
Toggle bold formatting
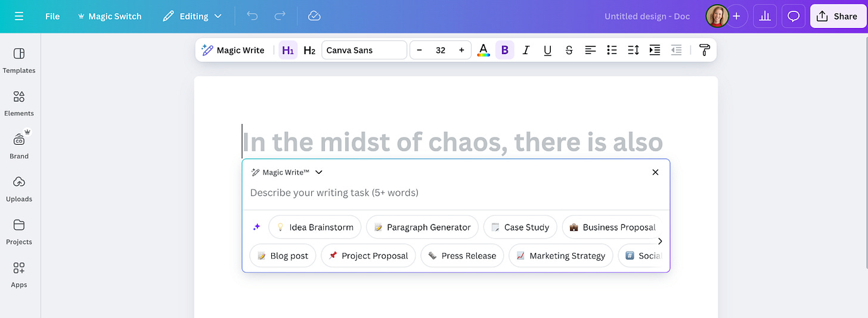[x=505, y=50]
